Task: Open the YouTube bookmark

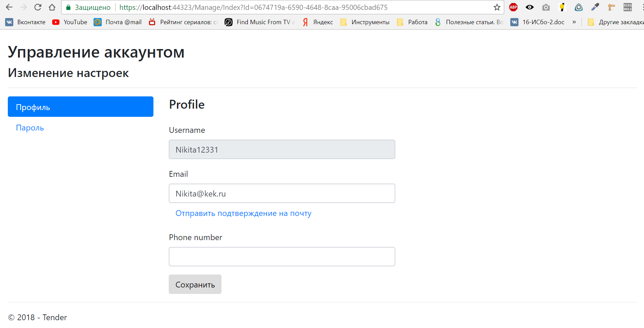Action: 70,22
